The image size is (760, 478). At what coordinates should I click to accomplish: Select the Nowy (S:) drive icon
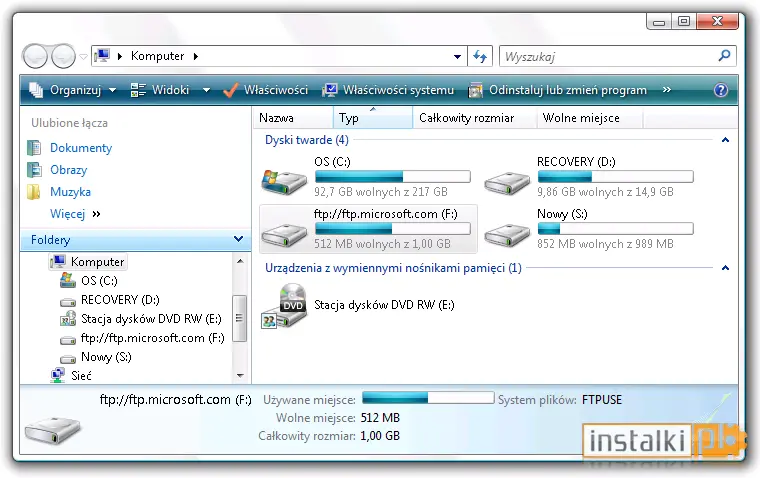tap(507, 235)
